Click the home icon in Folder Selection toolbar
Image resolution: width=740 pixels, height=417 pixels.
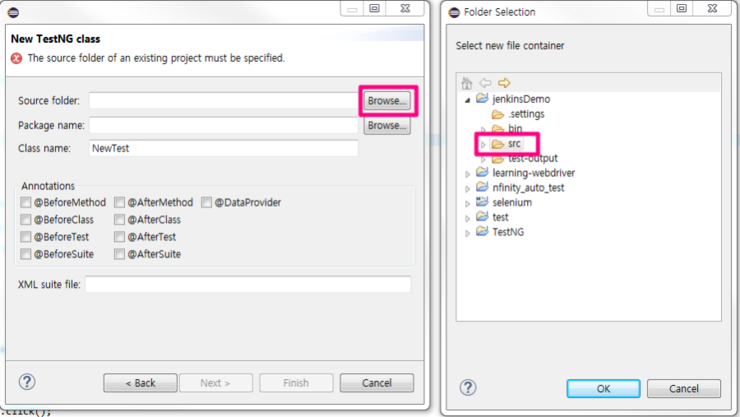(466, 83)
